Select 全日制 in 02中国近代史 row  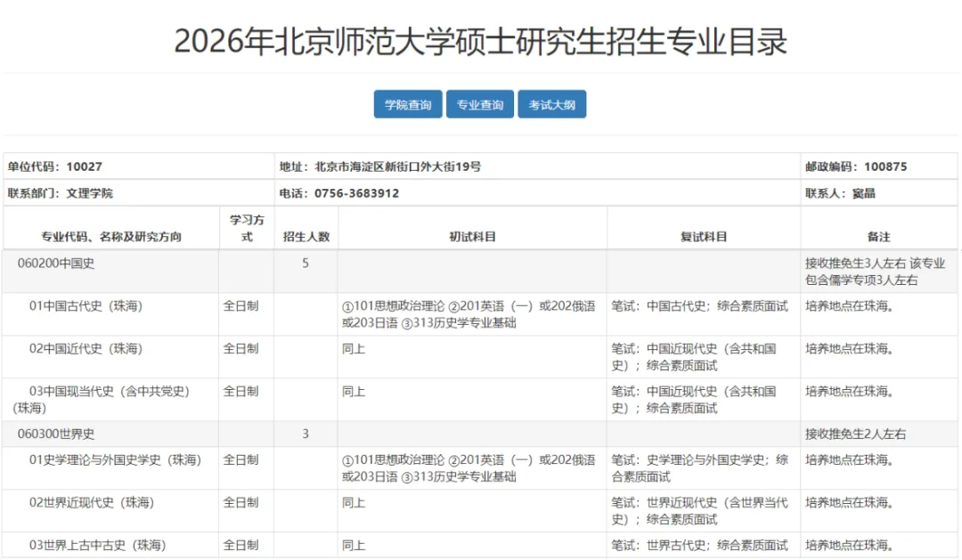pos(240,349)
